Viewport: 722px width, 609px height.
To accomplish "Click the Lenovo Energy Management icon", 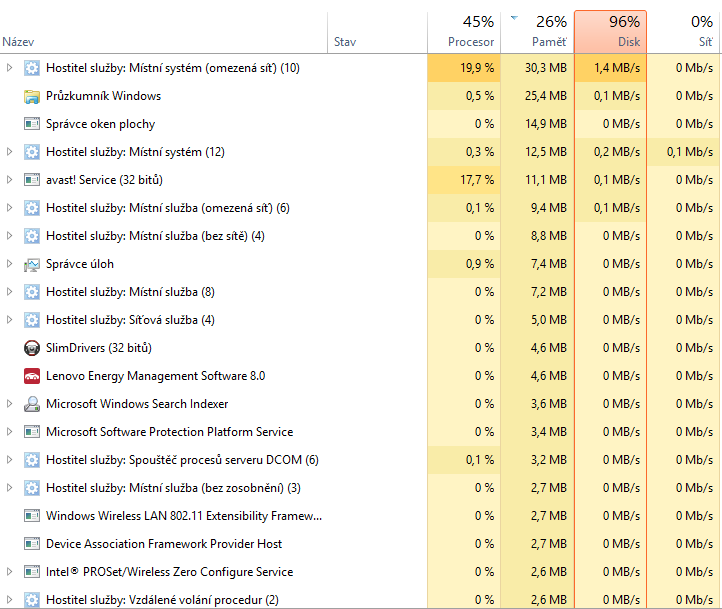I will (32, 376).
